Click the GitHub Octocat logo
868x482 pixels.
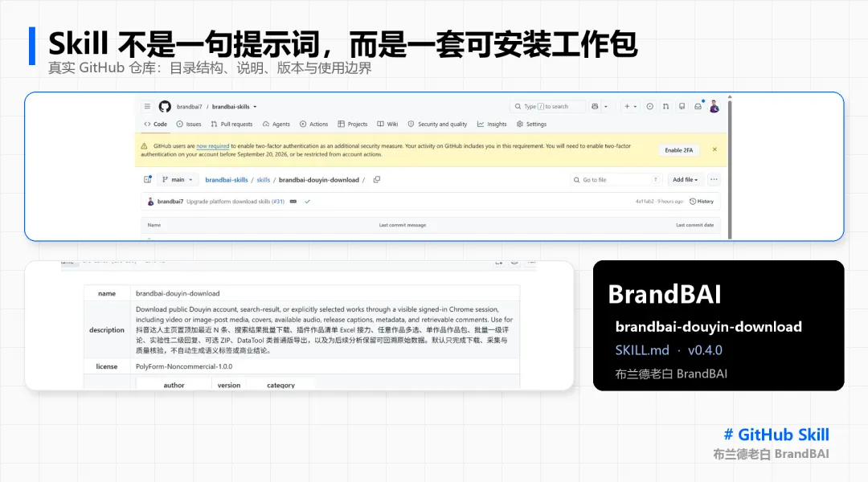165,106
